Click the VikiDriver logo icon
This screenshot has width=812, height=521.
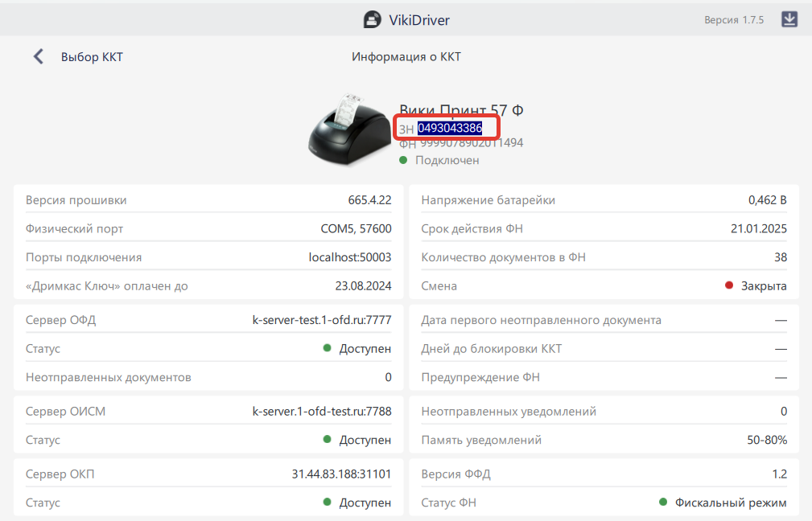pos(372,19)
